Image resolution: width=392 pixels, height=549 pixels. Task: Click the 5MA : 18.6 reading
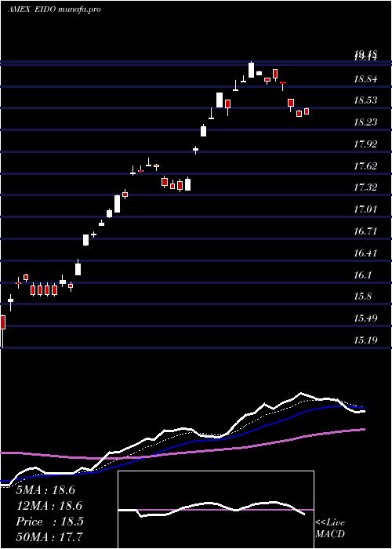tap(45, 490)
